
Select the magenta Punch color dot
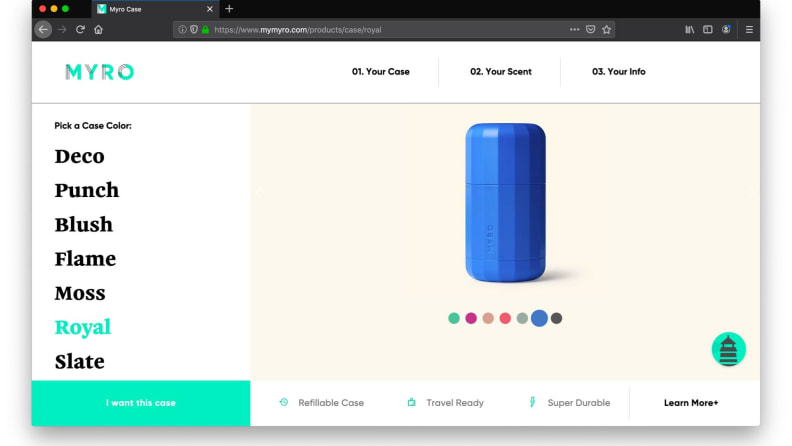click(x=471, y=318)
